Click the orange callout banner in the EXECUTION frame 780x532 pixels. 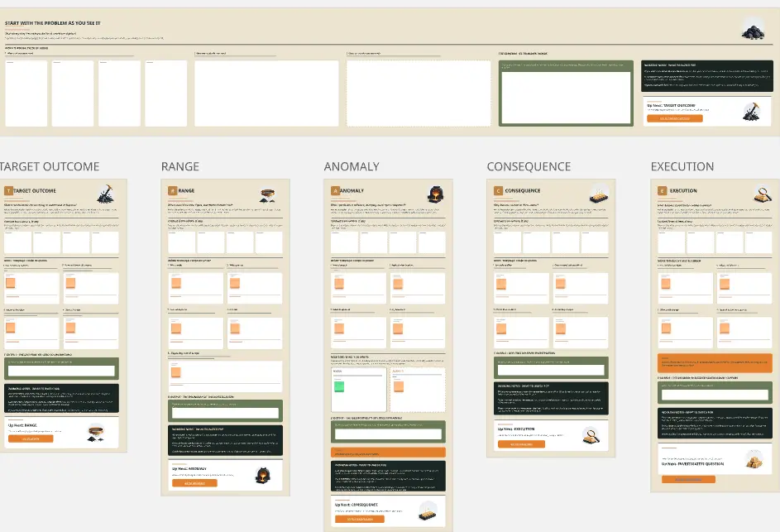[715, 362]
